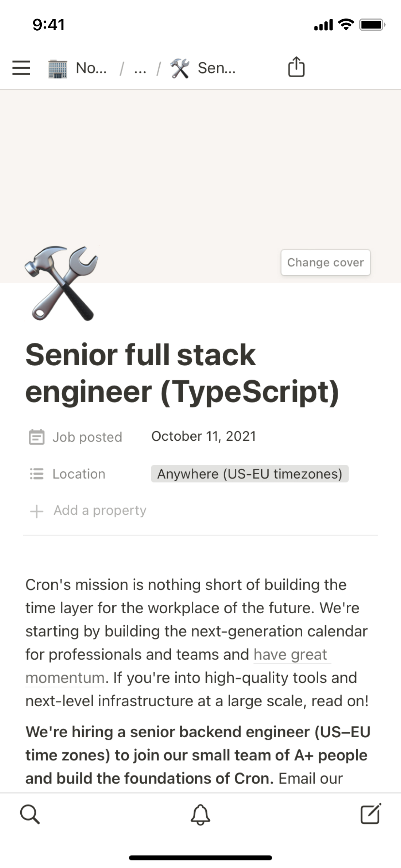Create new page with compose icon
Image resolution: width=401 pixels, height=868 pixels.
click(371, 814)
